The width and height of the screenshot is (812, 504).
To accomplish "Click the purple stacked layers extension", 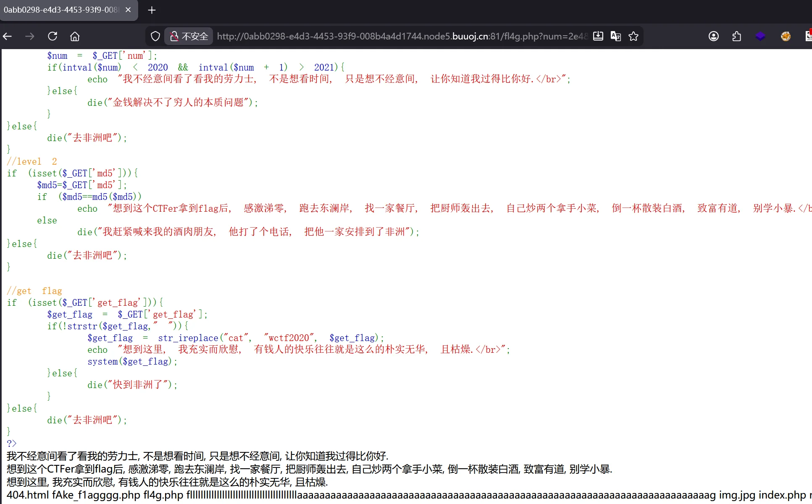I will click(x=760, y=37).
